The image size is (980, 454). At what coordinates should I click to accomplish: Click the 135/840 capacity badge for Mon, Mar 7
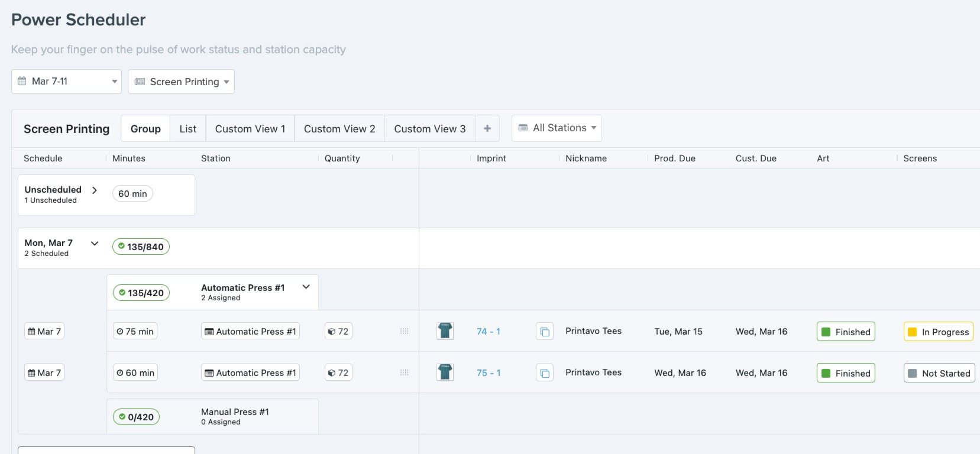[x=141, y=247]
